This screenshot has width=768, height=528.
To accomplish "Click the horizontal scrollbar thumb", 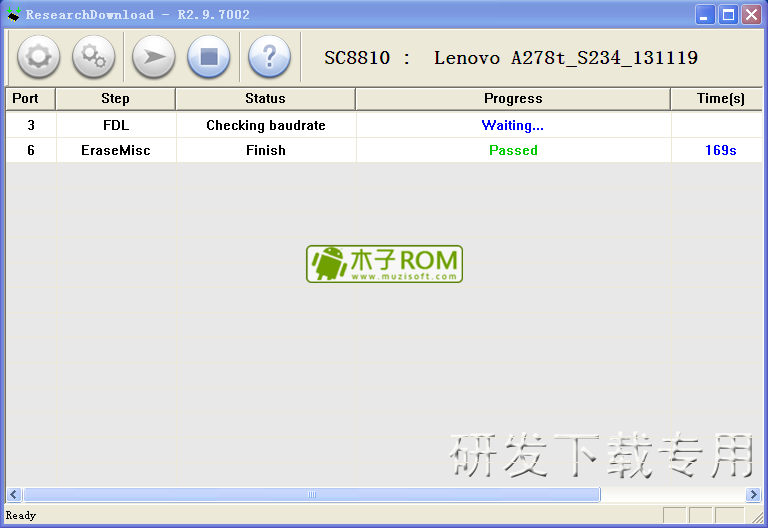I will coord(312,495).
